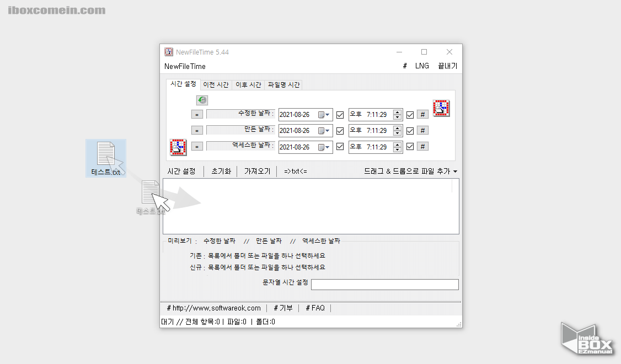Open calendar icon for 만든 날짜
This screenshot has width=621, height=364.
(324, 131)
